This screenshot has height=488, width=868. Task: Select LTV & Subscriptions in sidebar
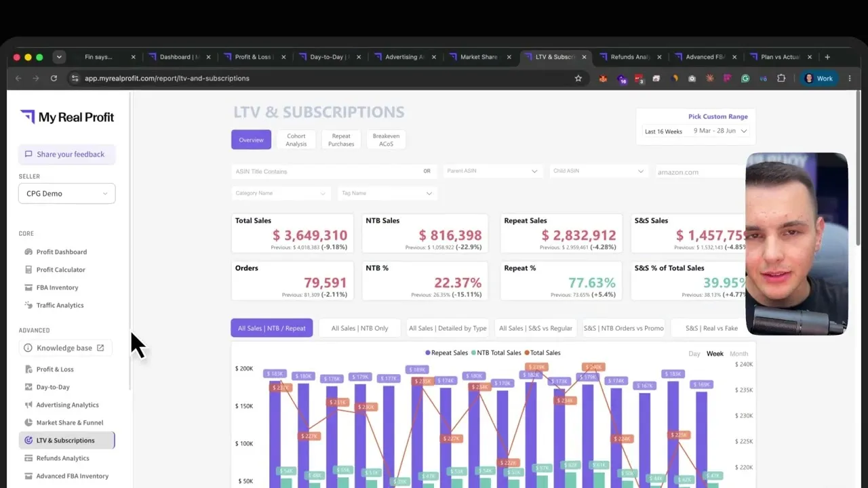click(x=66, y=440)
